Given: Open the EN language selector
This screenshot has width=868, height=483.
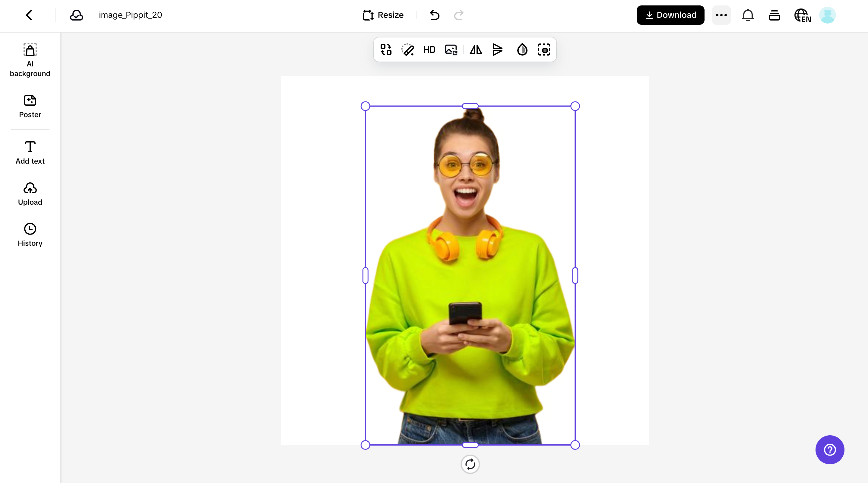Looking at the screenshot, I should pos(803,15).
